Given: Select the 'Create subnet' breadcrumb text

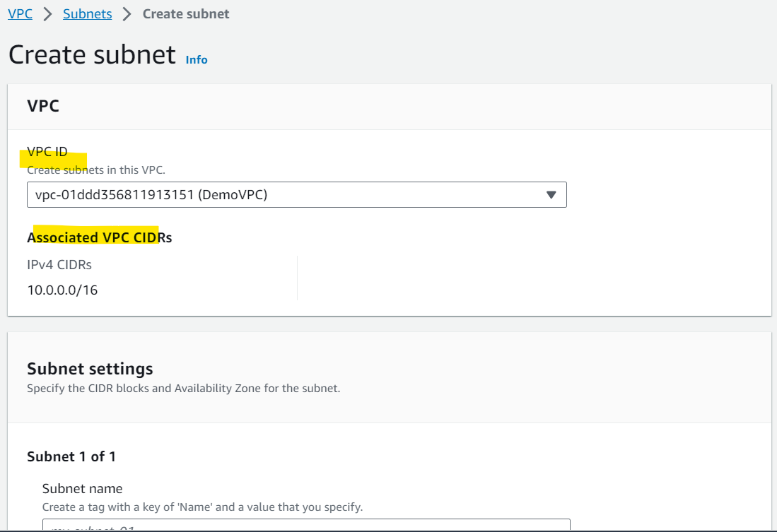Looking at the screenshot, I should (x=186, y=14).
